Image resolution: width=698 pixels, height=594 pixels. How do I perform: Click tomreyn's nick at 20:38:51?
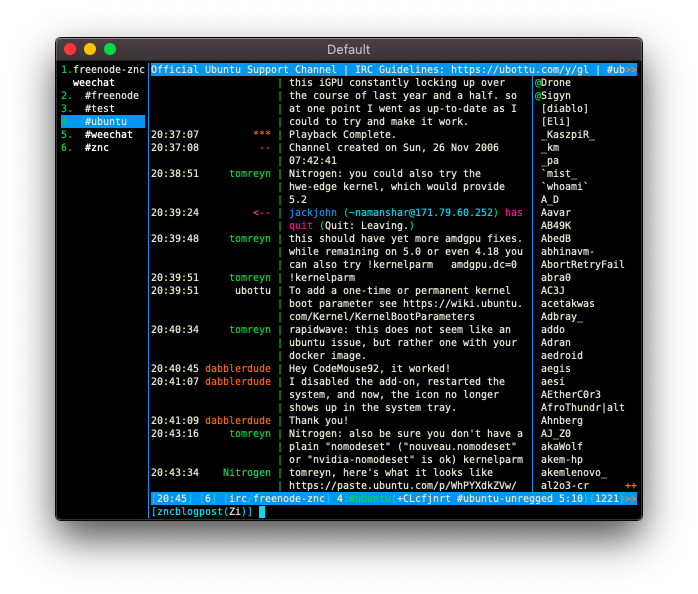coord(250,174)
